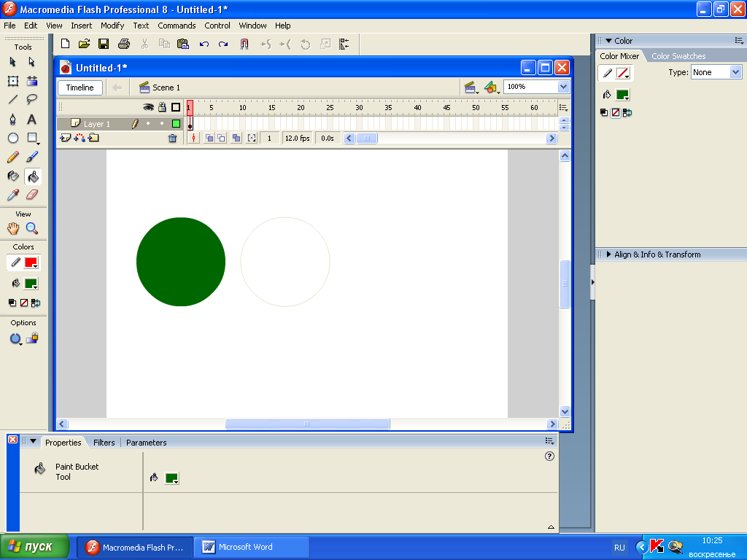Click the Save floppy disk icon
The height and width of the screenshot is (560, 747).
104,44
